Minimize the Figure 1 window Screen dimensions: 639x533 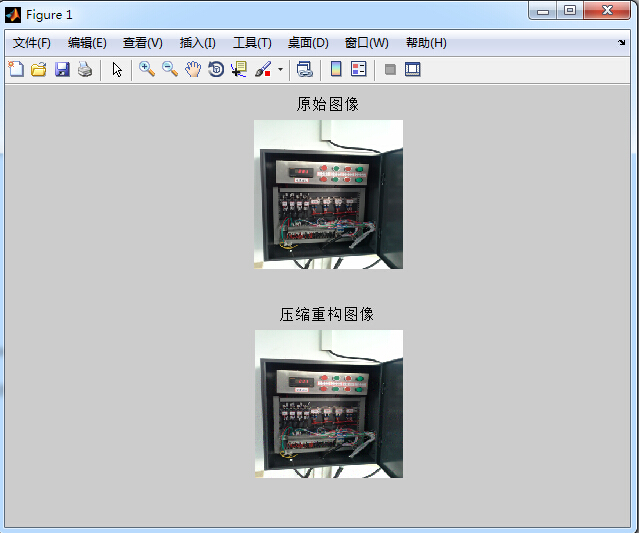543,11
